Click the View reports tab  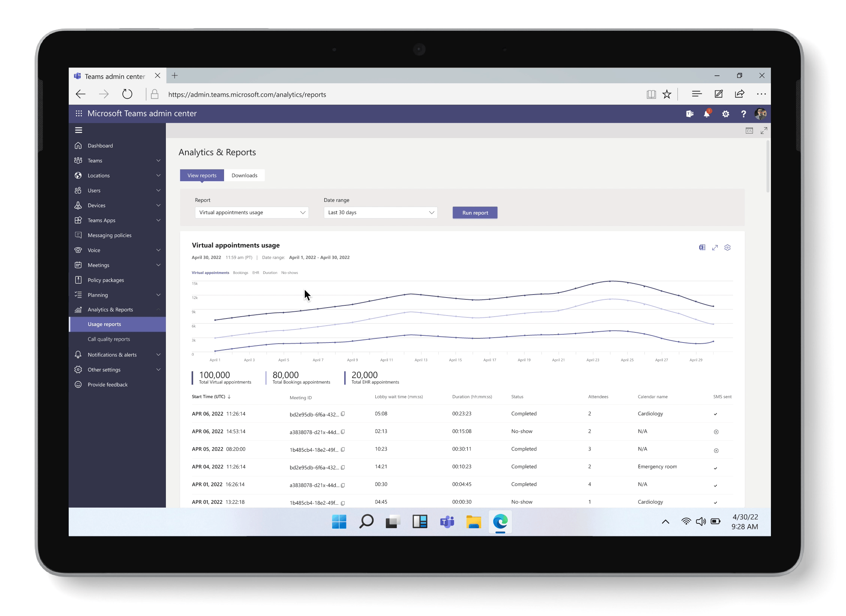pyautogui.click(x=202, y=175)
